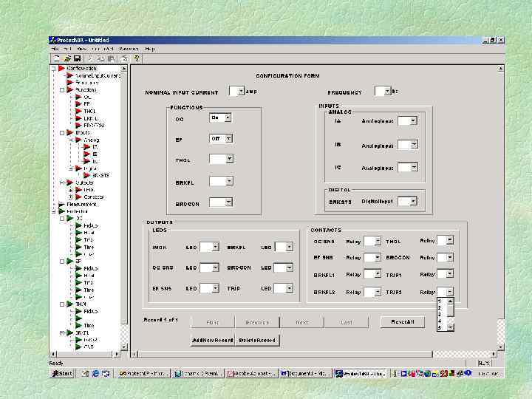Image resolution: width=532 pixels, height=399 pixels.
Task: Open the File menu
Action: 55,49
